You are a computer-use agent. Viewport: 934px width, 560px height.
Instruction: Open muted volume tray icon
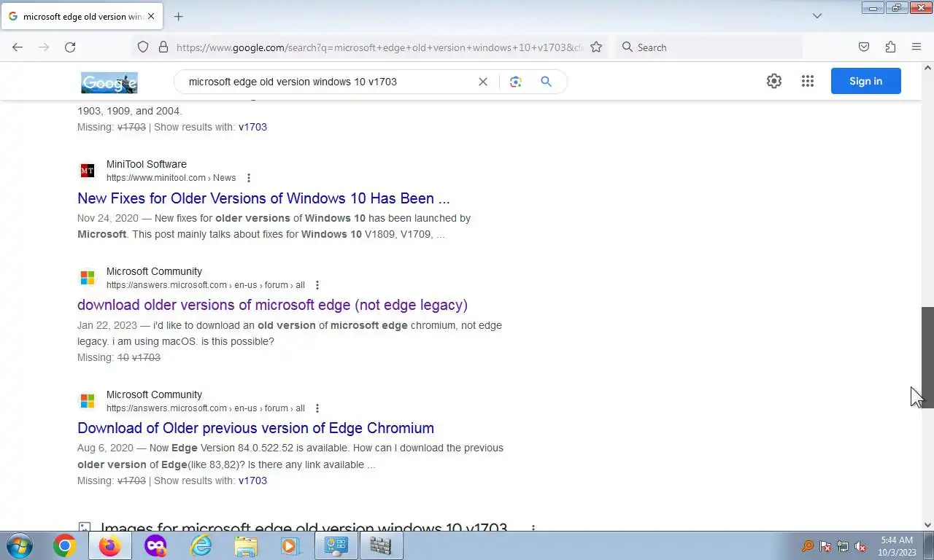click(x=860, y=546)
